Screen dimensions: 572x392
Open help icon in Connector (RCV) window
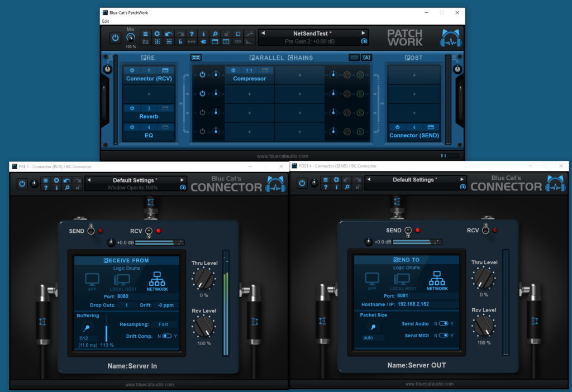46,188
